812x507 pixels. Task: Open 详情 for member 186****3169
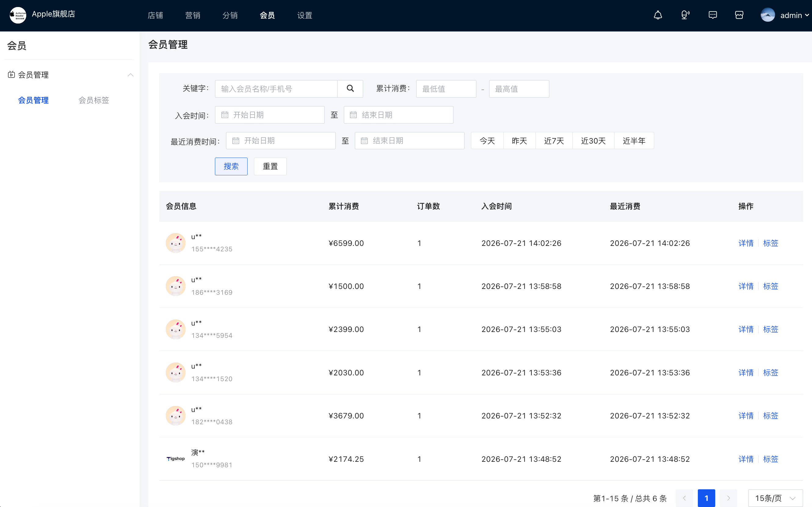click(746, 286)
